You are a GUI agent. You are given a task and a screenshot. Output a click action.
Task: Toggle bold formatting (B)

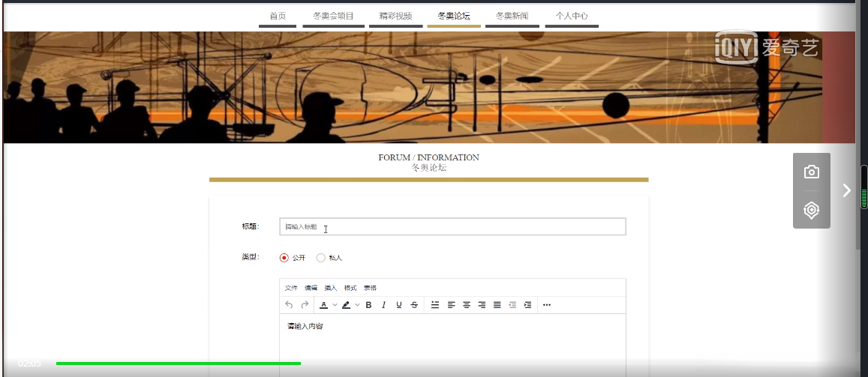(368, 305)
